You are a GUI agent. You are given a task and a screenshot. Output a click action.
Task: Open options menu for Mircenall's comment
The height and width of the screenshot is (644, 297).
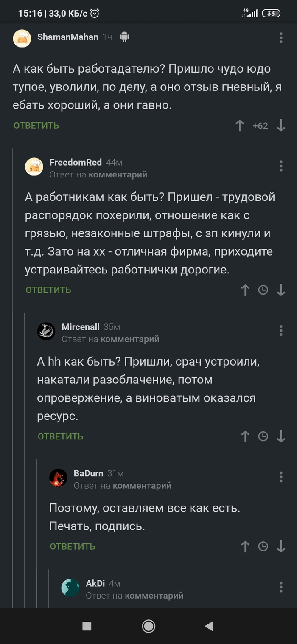point(281,330)
